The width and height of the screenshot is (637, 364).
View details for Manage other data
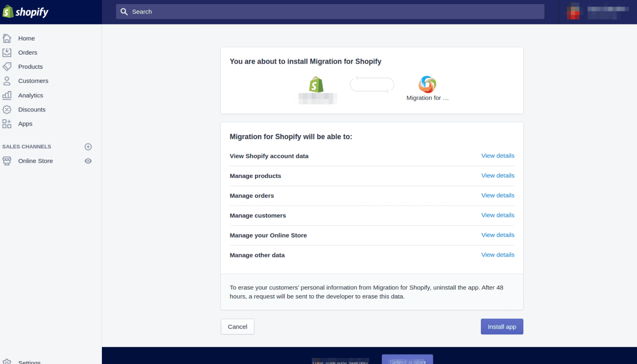pos(498,255)
